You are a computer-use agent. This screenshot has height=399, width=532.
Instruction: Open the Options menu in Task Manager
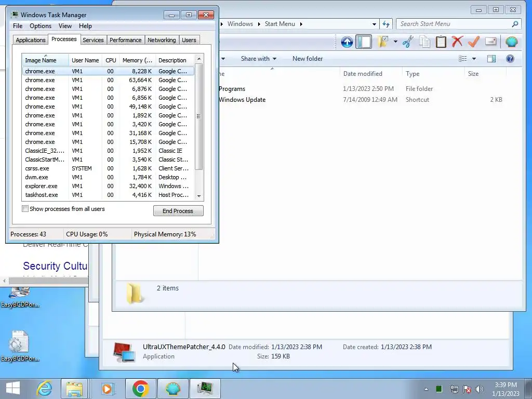[41, 26]
